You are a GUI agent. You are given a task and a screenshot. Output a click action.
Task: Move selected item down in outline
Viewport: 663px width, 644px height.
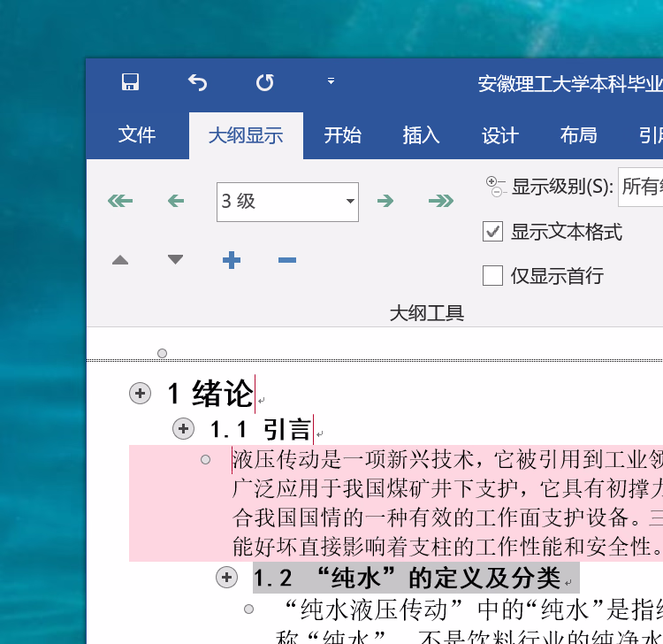click(176, 259)
